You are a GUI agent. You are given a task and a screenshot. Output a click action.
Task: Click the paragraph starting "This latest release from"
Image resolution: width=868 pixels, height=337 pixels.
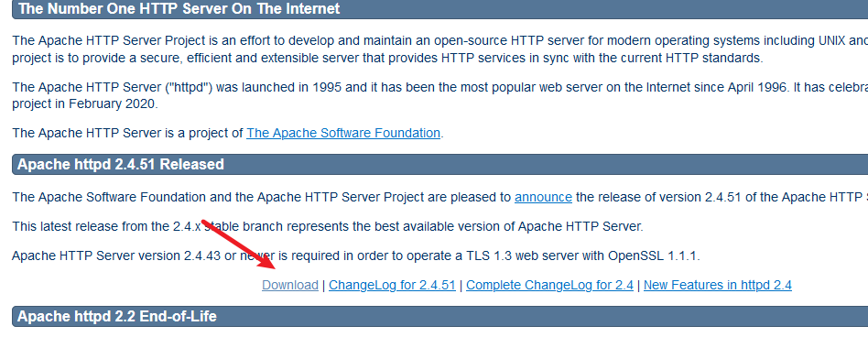328,226
